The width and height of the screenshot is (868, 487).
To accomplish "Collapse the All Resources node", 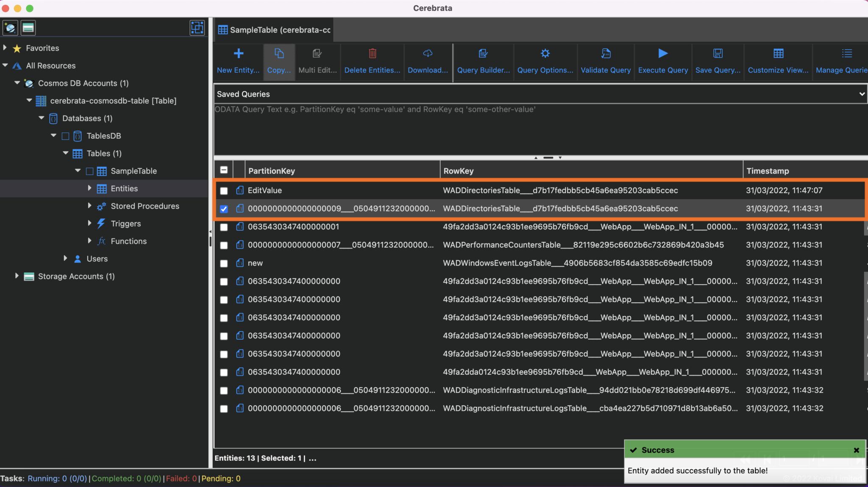I will point(5,65).
